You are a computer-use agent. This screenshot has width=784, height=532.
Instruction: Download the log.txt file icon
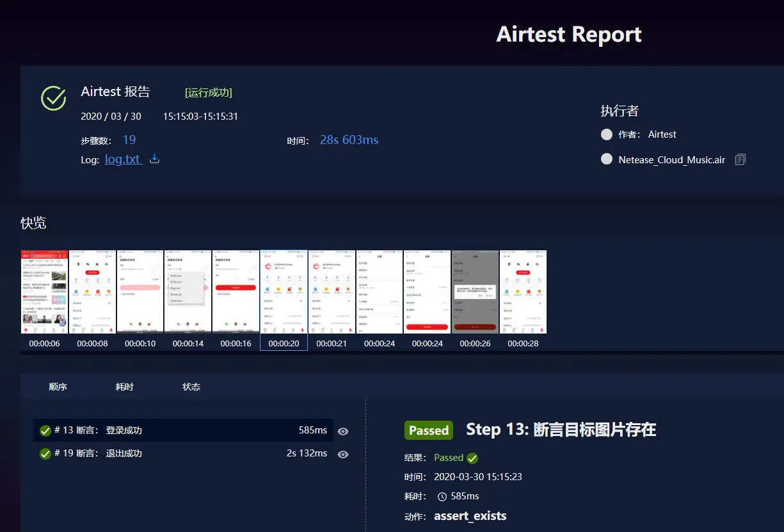click(x=154, y=159)
